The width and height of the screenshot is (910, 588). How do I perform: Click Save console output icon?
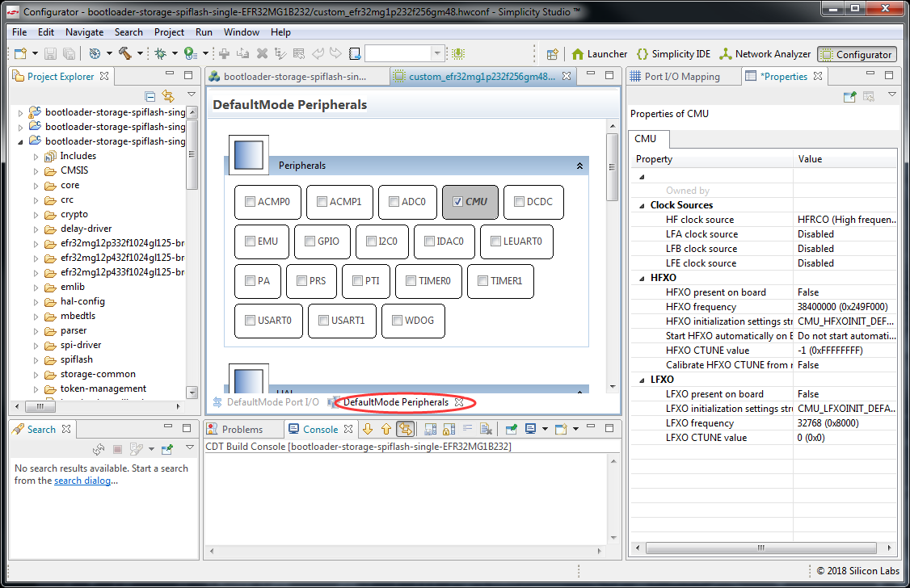431,429
